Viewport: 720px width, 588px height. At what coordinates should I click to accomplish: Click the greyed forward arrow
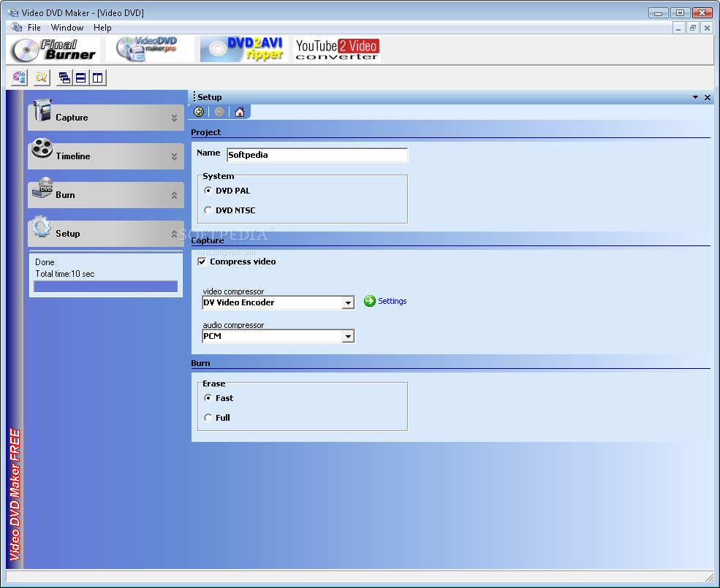[x=219, y=112]
